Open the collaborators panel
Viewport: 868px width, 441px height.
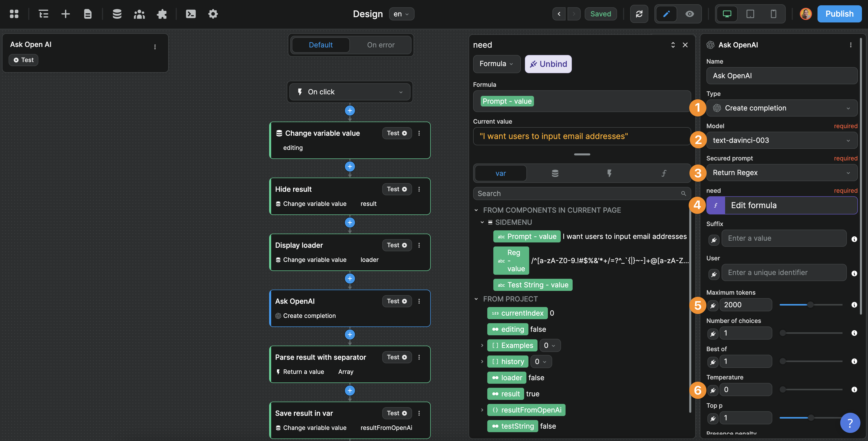139,14
